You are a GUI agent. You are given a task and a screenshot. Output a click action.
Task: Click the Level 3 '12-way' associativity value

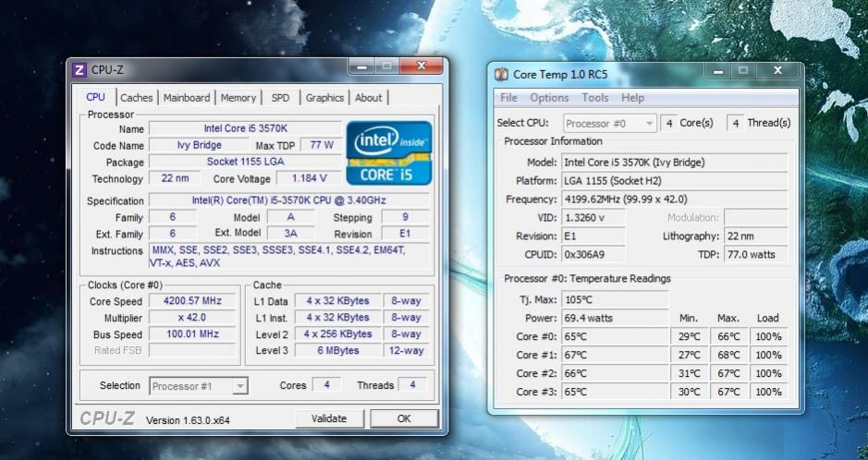[407, 350]
